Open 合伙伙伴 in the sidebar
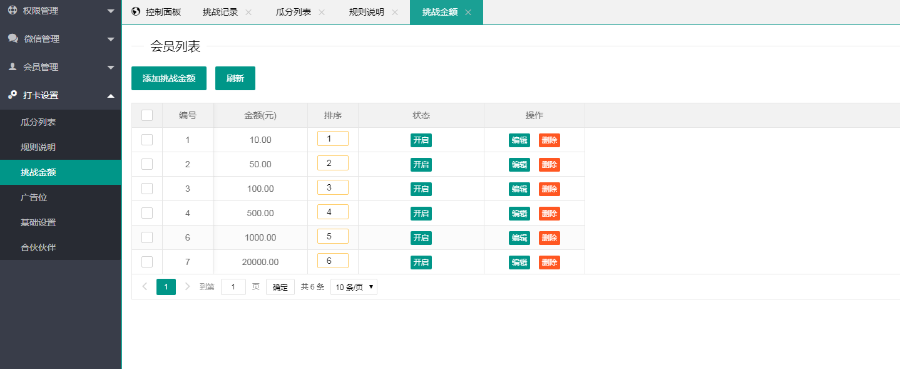The width and height of the screenshot is (900, 369). pos(60,248)
